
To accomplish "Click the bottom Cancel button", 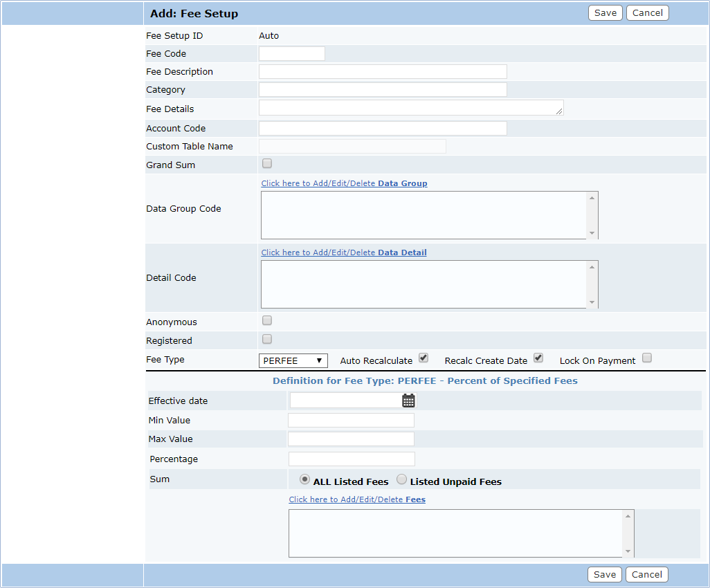I will click(647, 575).
